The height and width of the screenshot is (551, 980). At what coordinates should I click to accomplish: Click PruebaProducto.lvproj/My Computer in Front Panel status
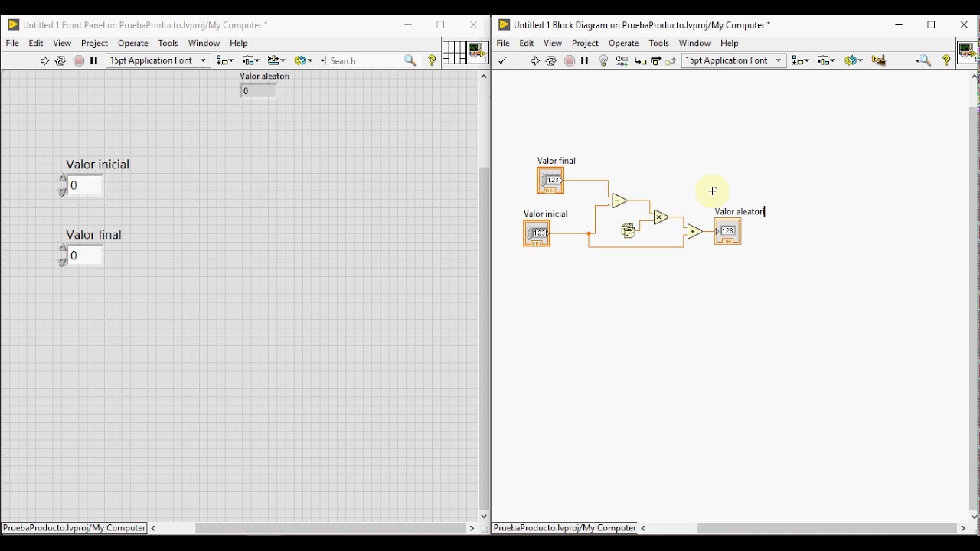pos(73,528)
